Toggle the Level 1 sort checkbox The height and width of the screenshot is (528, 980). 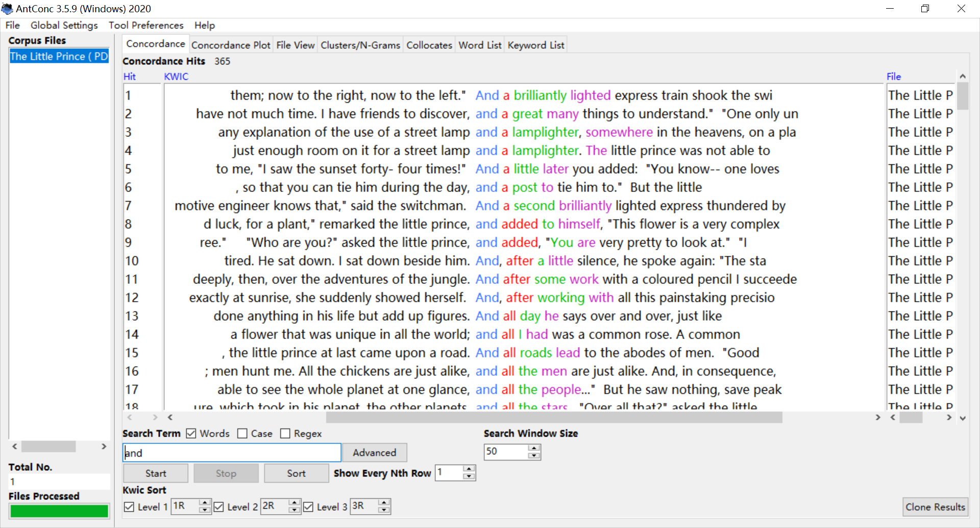(x=129, y=507)
